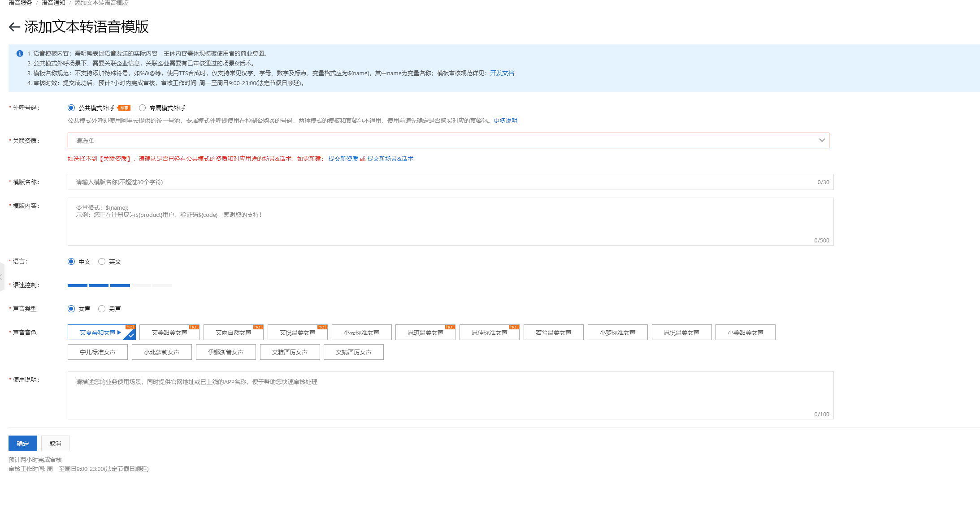The image size is (980, 518).
Task: Pick the 艾美甜美女声 voice option
Action: pyautogui.click(x=169, y=332)
